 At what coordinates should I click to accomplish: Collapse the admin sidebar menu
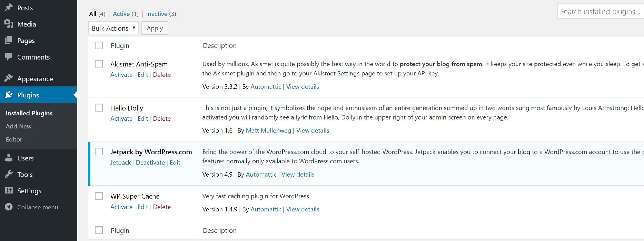point(8,207)
